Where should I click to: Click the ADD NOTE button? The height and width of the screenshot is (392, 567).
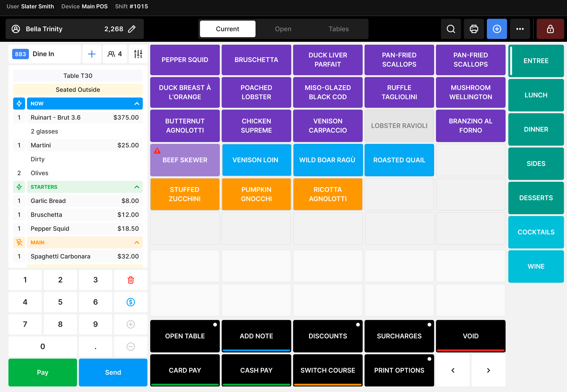[x=256, y=336]
